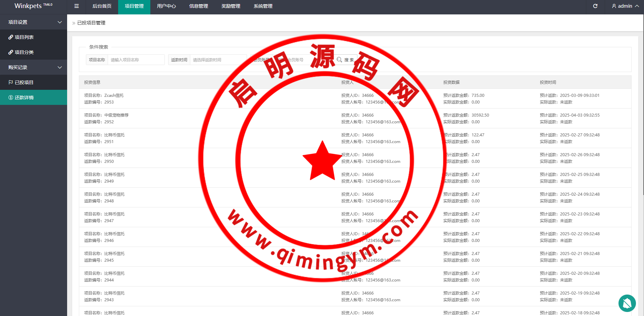Go to 奖励管理 menu
The height and width of the screenshot is (316, 644).
231,6
